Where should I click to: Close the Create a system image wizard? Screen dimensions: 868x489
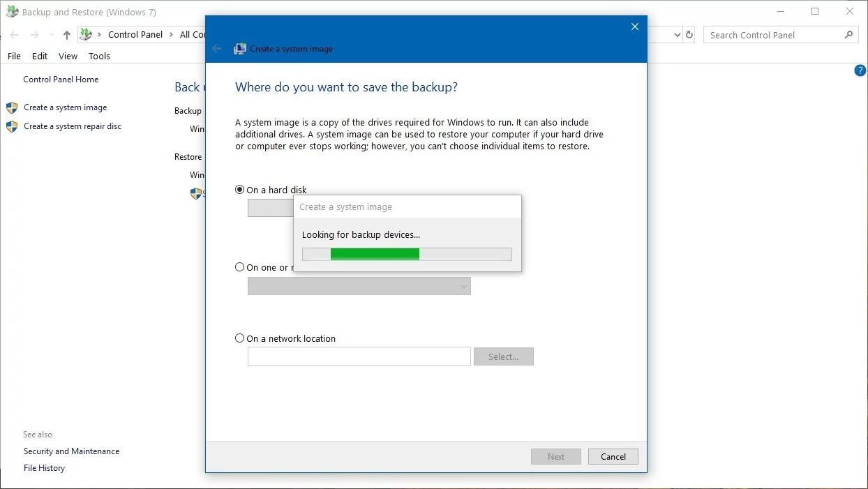[635, 27]
